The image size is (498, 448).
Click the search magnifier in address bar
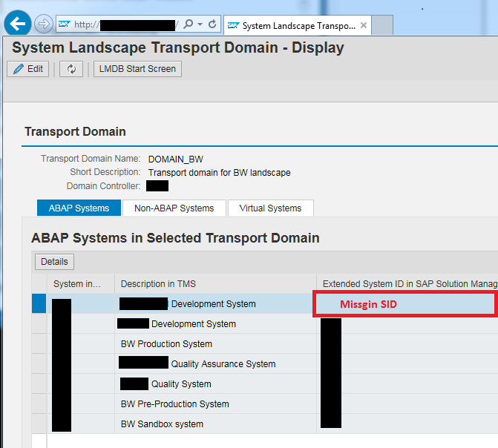coord(189,24)
